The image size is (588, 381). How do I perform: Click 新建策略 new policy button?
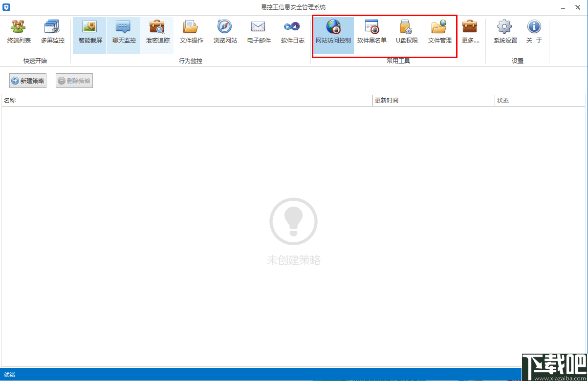click(28, 81)
